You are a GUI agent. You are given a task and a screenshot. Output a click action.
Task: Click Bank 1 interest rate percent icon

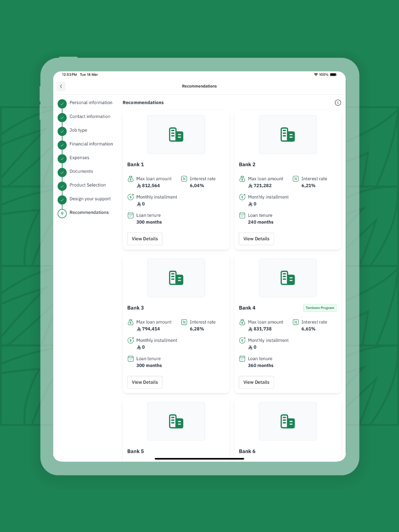184,179
